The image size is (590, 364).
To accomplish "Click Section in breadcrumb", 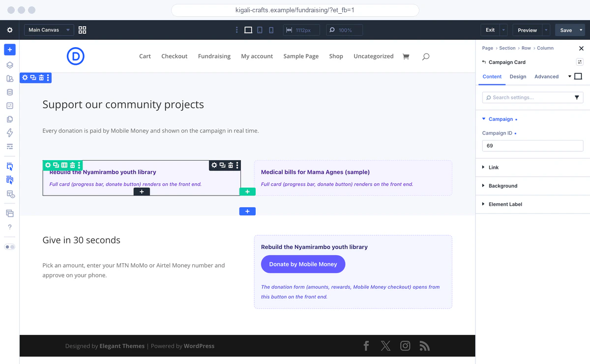I will pos(507,48).
